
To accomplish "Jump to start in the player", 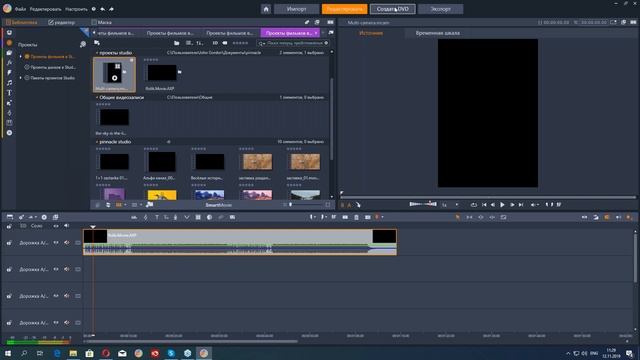I will coord(484,205).
